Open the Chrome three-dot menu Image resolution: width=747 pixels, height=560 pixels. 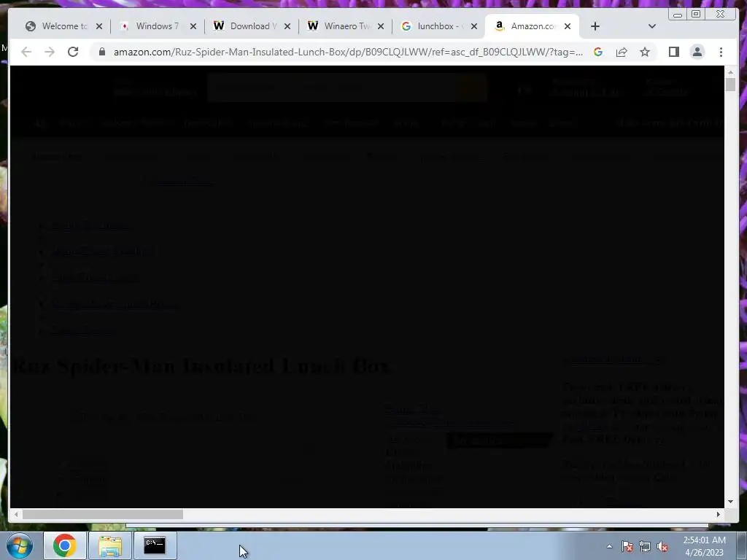click(x=721, y=52)
